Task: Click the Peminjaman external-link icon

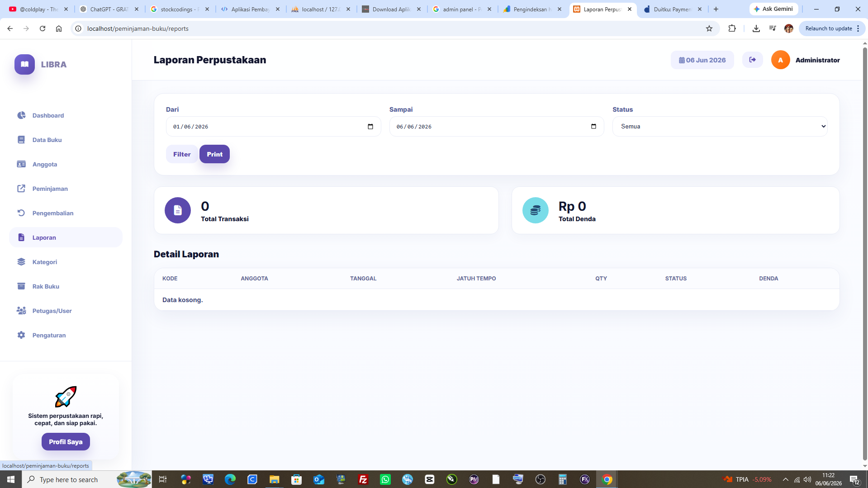Action: 21,189
